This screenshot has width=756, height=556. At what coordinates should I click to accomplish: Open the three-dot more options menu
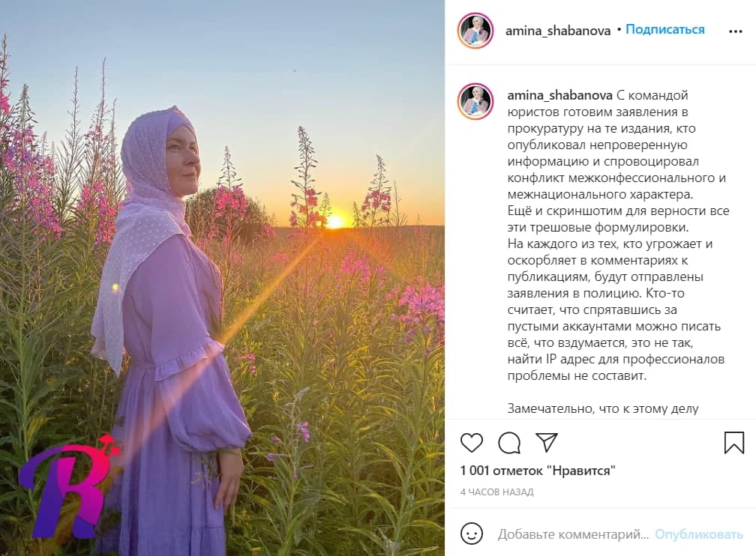[x=735, y=31]
